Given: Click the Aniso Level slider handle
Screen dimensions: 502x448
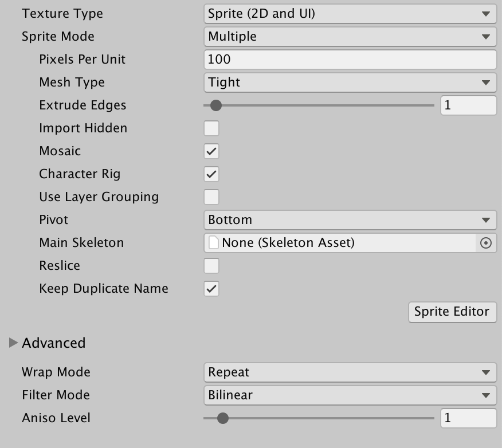Looking at the screenshot, I should tap(223, 418).
